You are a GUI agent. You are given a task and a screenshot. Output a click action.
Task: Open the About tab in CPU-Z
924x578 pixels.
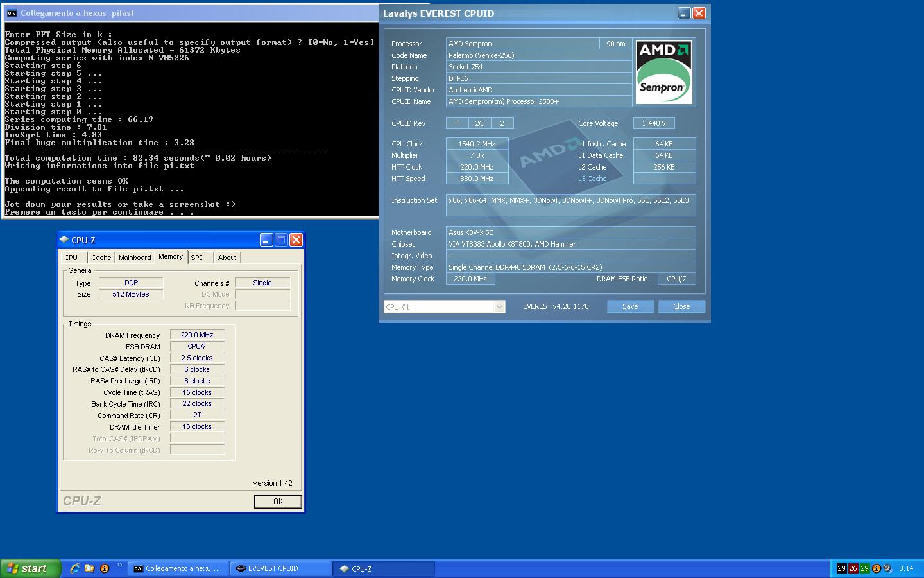(x=227, y=258)
